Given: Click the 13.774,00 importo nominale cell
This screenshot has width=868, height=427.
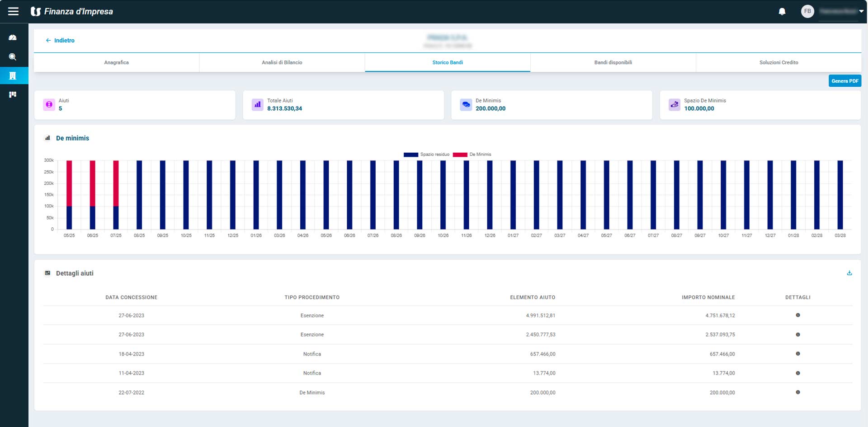Looking at the screenshot, I should (x=724, y=373).
